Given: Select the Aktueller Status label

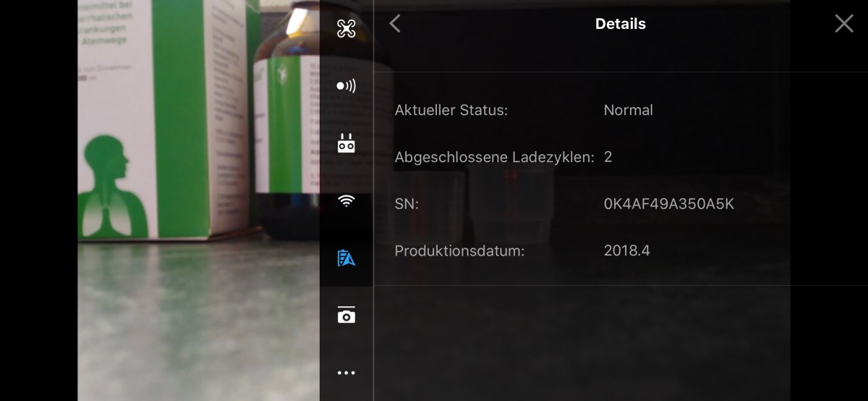Looking at the screenshot, I should point(451,110).
